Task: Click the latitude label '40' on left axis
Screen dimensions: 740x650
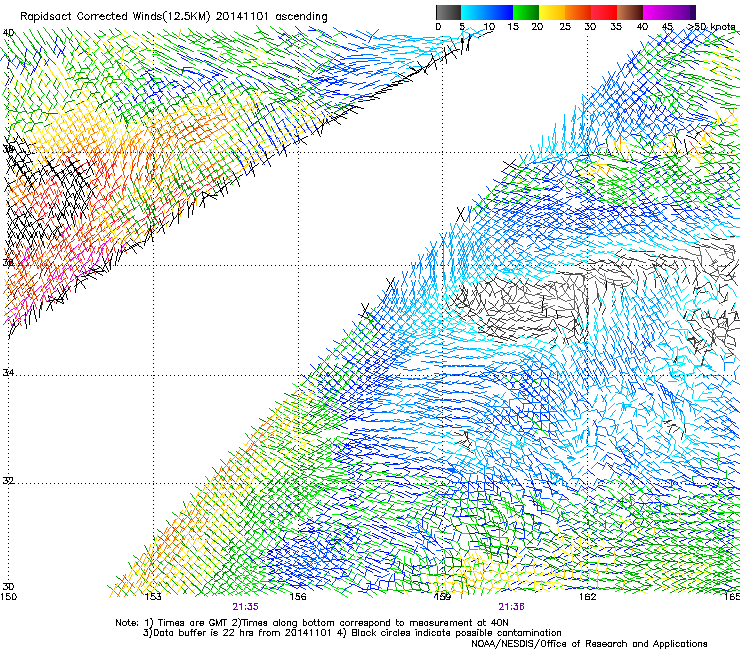Action: click(8, 33)
